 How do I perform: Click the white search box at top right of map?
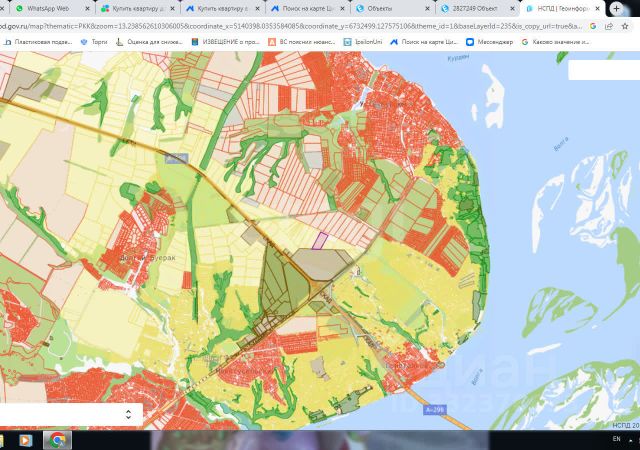click(x=604, y=70)
